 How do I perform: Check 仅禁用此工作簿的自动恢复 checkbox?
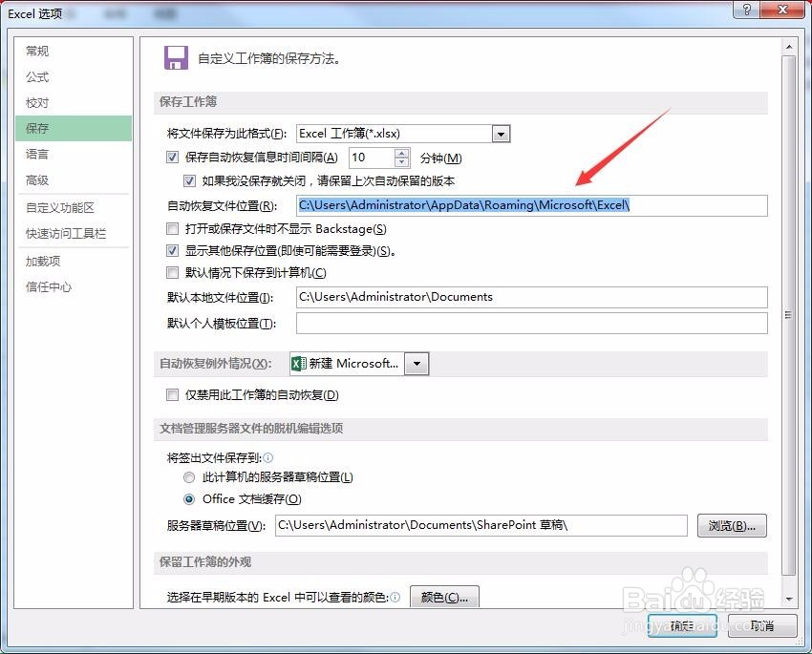coord(173,394)
